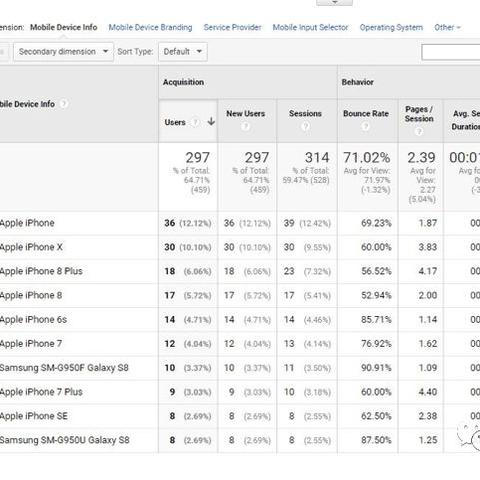Click Apple iPhone 7 sessions value 13
480x480 pixels.
pyautogui.click(x=289, y=344)
